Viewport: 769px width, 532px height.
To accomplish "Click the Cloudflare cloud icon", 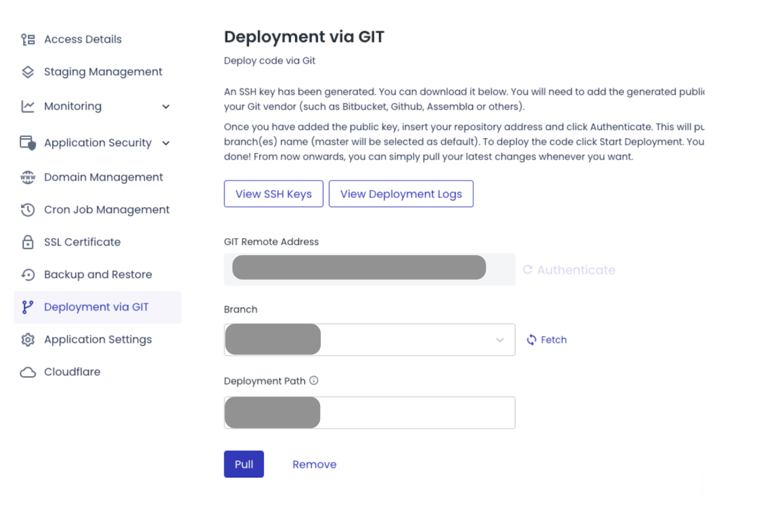I will pos(28,372).
